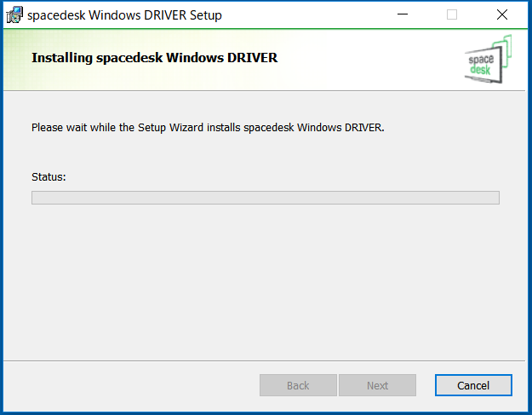Click the disabled maximize button
Screen dimensions: 532x415
tap(452, 14)
